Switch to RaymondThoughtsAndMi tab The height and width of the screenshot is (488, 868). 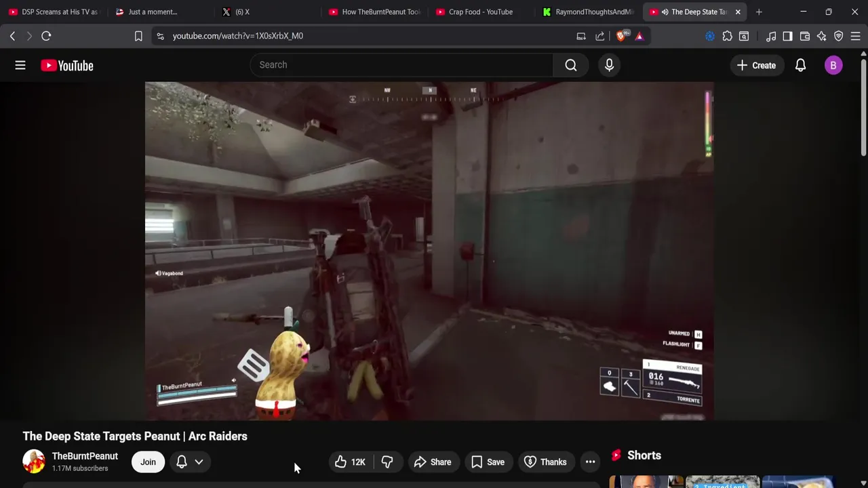[x=588, y=12]
